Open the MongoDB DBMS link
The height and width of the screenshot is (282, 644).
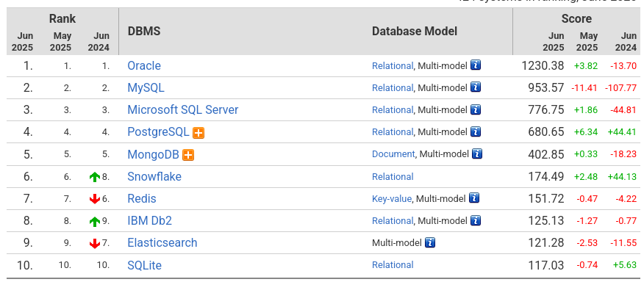tap(153, 154)
